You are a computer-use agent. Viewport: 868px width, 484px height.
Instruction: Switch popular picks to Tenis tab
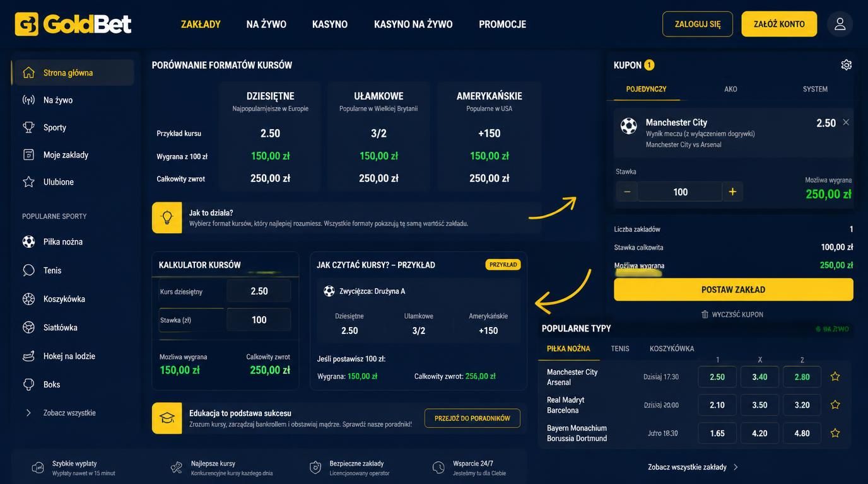point(620,349)
